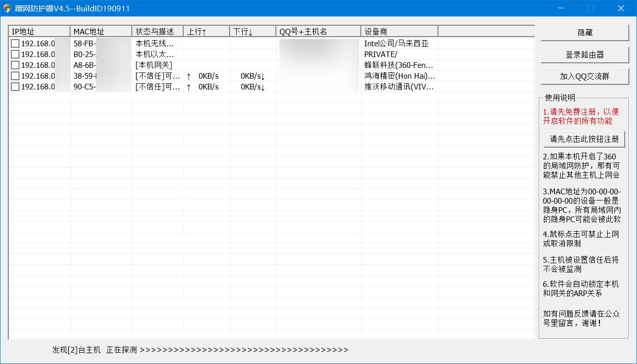Open the 登录路由器 button
This screenshot has height=364, width=637.
click(x=585, y=54)
